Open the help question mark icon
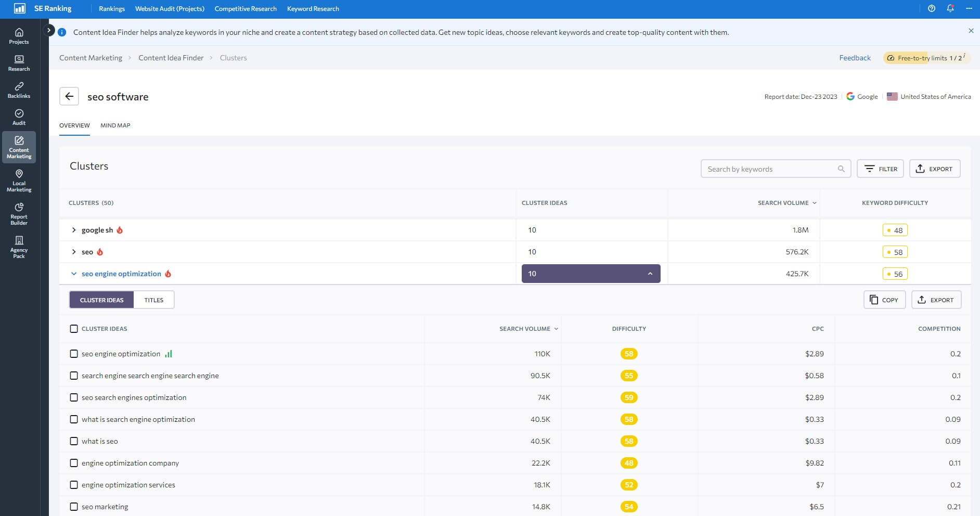 [x=932, y=8]
